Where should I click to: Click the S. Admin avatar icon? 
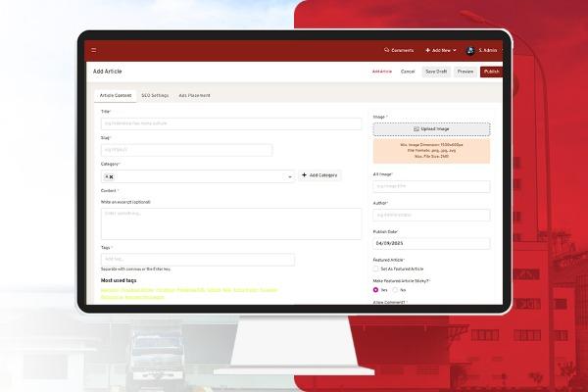(x=470, y=50)
